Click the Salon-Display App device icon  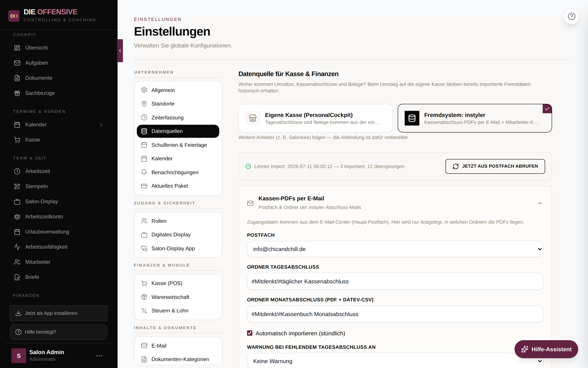tap(144, 248)
